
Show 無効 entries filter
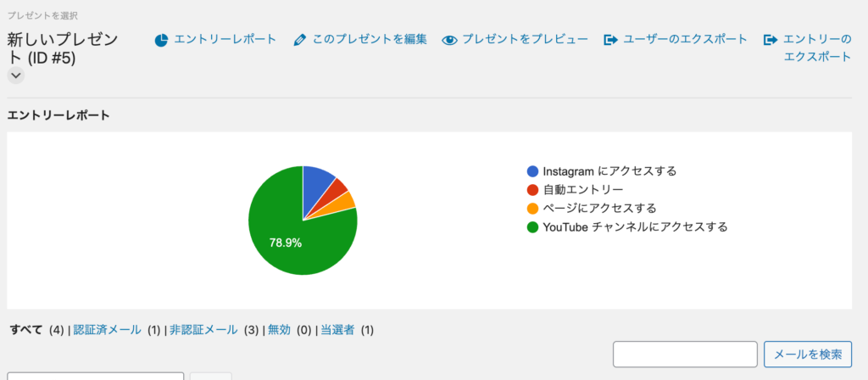click(x=279, y=330)
